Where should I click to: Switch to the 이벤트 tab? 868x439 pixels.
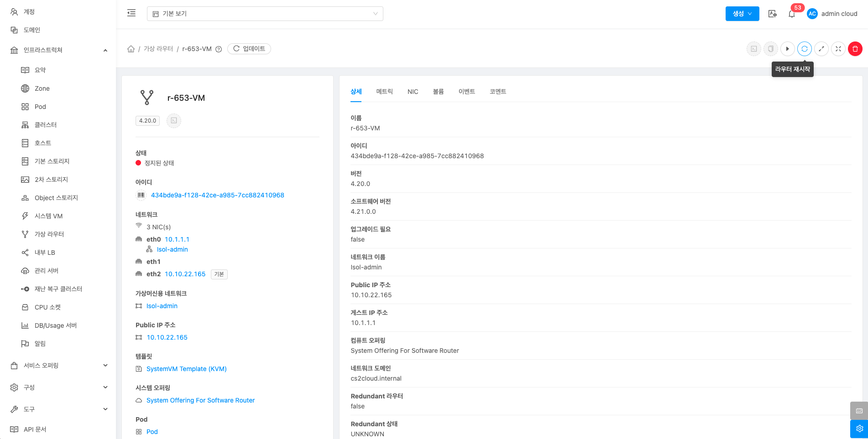pos(466,92)
